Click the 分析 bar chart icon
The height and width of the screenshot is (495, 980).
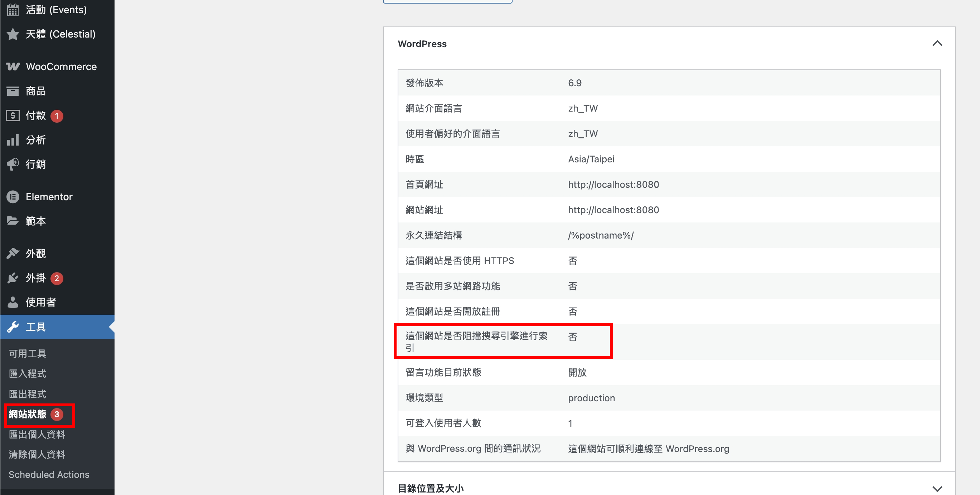tap(13, 140)
